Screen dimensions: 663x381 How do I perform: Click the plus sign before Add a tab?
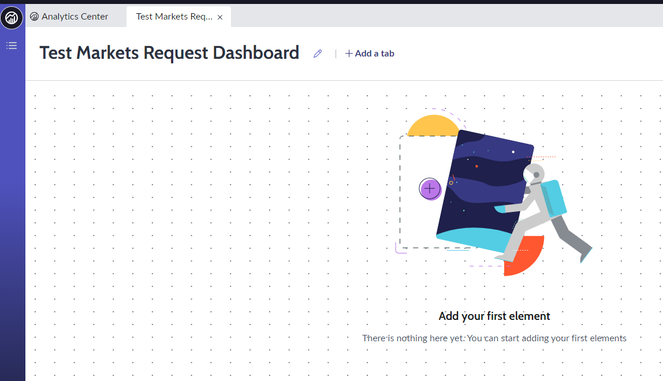pyautogui.click(x=349, y=53)
